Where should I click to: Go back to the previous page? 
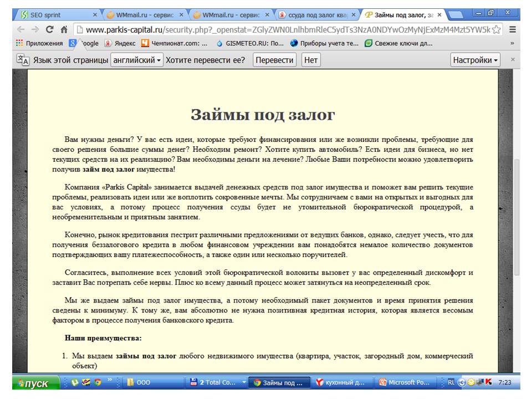(x=21, y=29)
